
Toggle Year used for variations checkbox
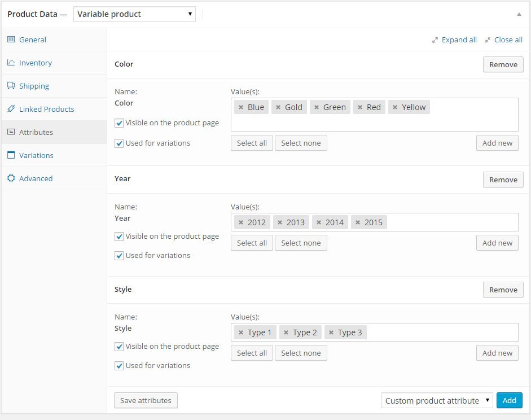119,256
